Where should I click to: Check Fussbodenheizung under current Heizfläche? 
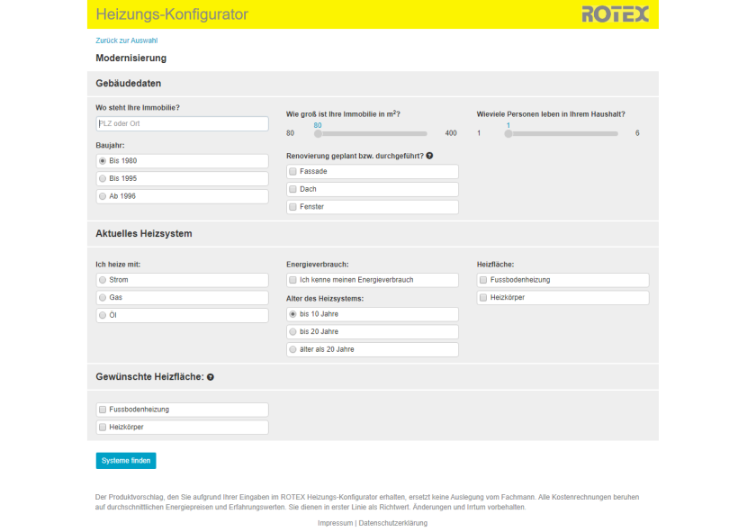[483, 280]
